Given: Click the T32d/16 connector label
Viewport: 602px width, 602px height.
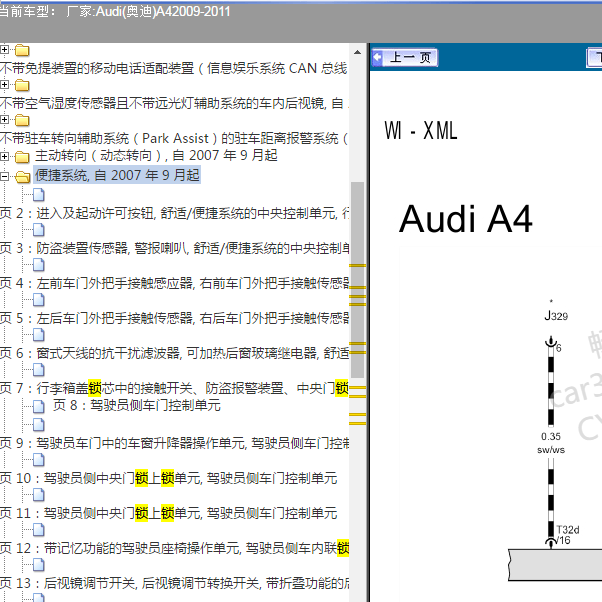Looking at the screenshot, I should pyautogui.click(x=568, y=535).
